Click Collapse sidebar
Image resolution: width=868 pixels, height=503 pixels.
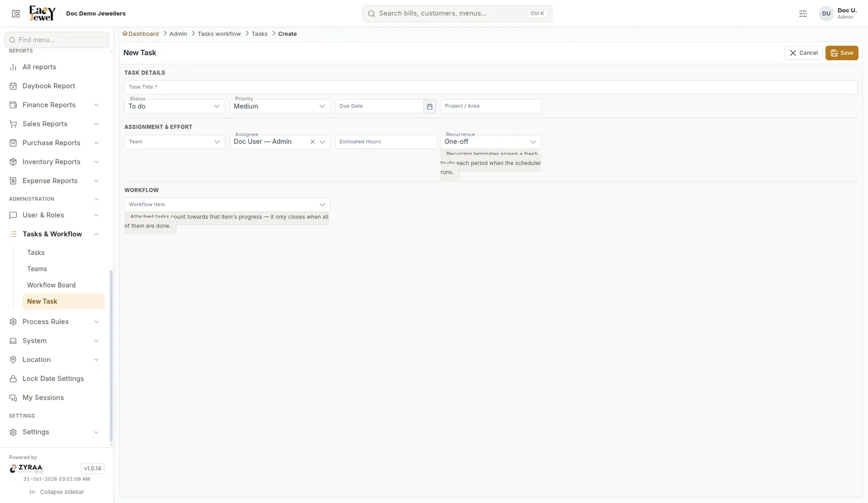point(57,492)
